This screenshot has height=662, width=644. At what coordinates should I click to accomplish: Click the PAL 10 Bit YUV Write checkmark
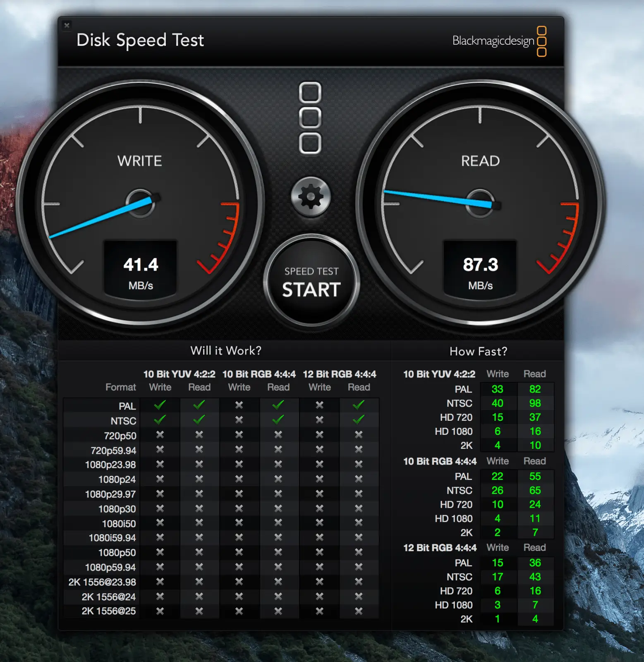(160, 405)
